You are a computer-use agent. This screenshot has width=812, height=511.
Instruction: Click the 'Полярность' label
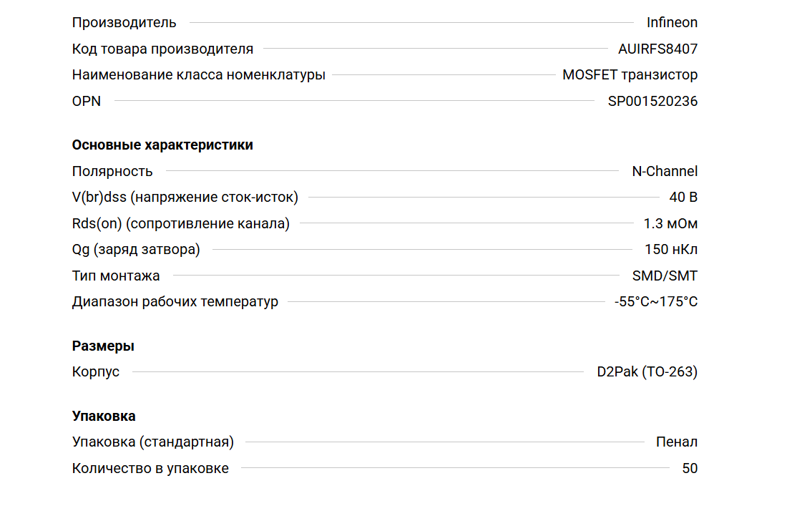[x=112, y=172]
